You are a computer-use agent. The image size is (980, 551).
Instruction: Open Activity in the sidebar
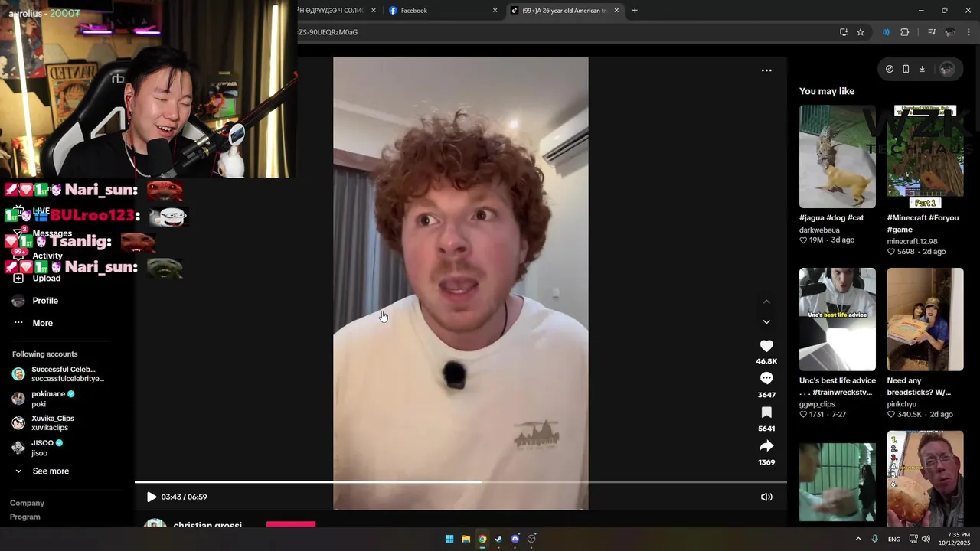(x=47, y=256)
